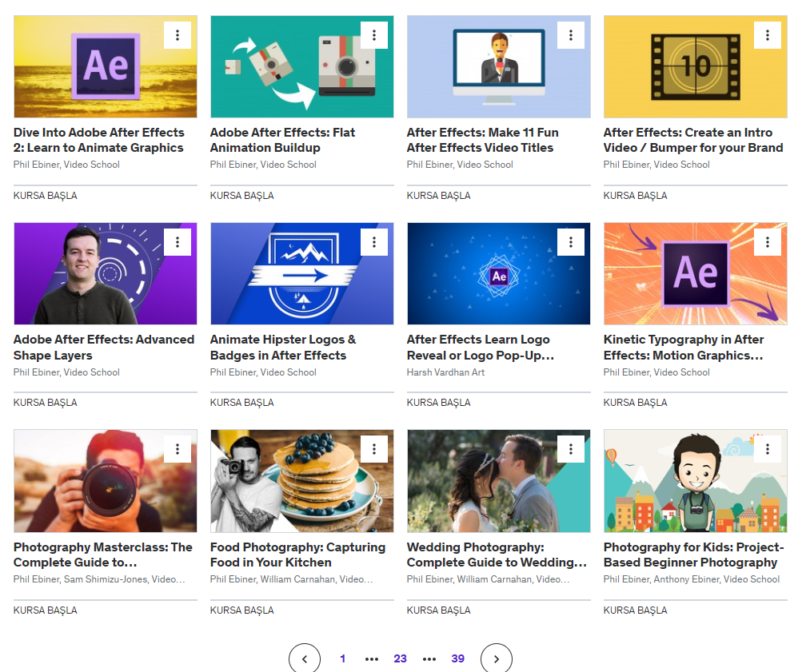Open options menu for Advanced Shape Layers course

(x=178, y=242)
